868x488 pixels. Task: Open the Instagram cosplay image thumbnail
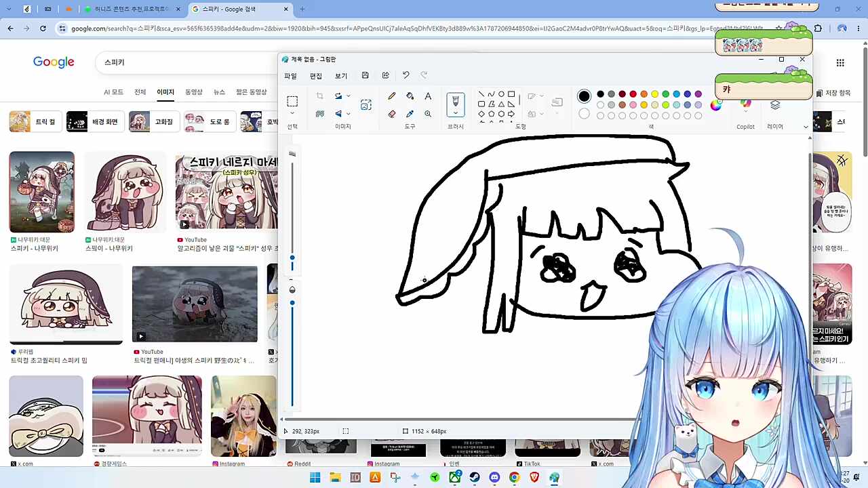(243, 416)
